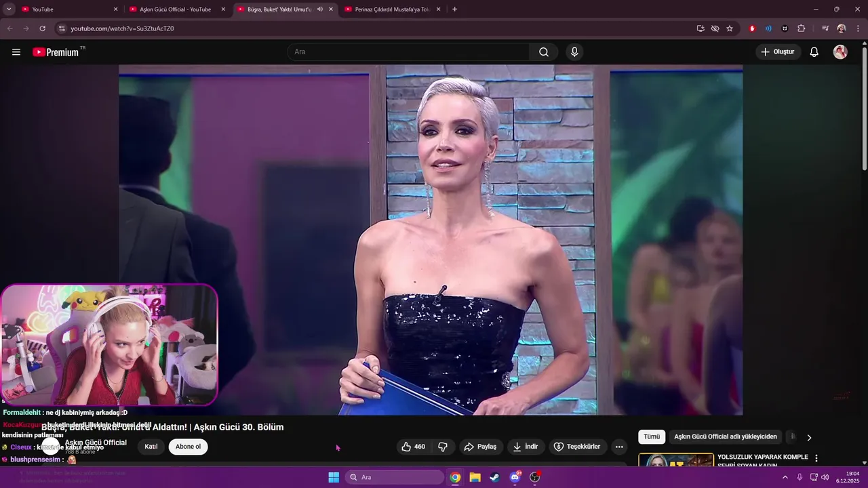
Task: Open YouTube notifications bell
Action: pyautogui.click(x=814, y=52)
